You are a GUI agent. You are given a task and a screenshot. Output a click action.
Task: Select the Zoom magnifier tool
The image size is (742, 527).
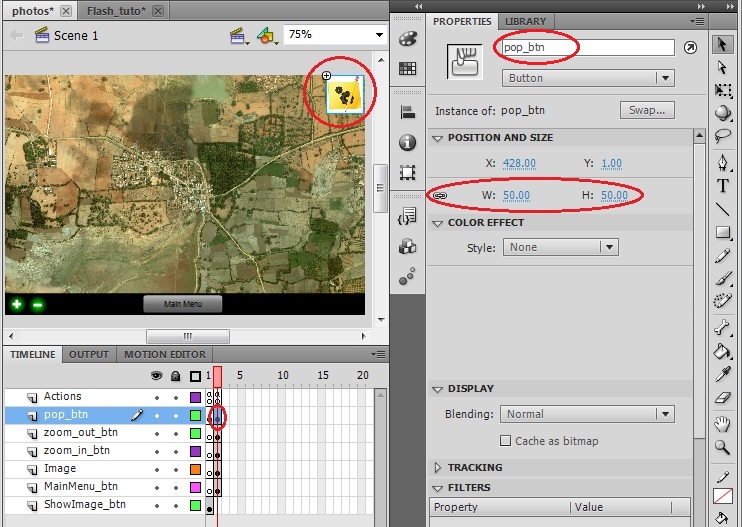click(722, 447)
